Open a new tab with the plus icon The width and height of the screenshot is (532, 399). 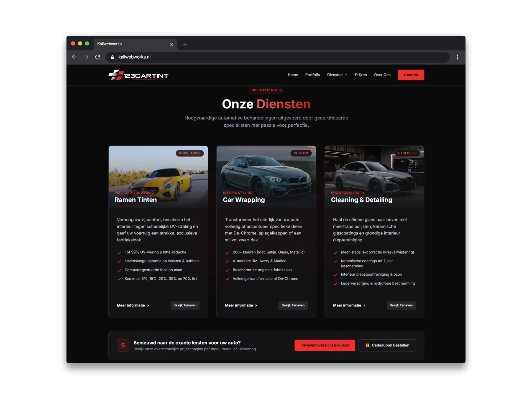185,44
